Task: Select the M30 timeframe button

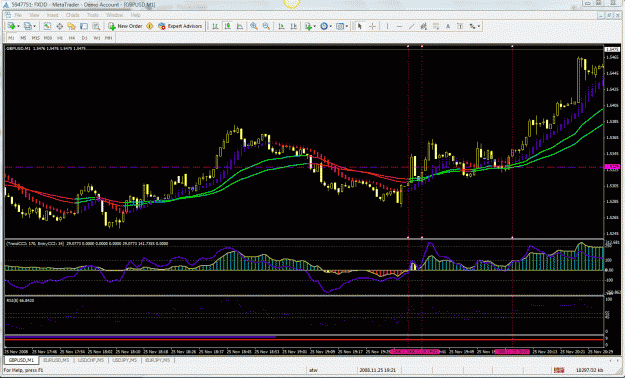Action: 48,38
